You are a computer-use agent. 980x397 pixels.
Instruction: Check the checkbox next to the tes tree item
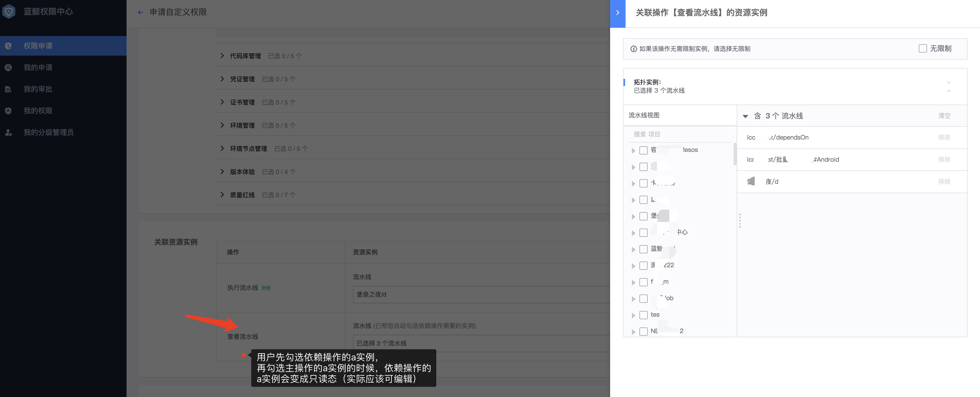pyautogui.click(x=644, y=315)
